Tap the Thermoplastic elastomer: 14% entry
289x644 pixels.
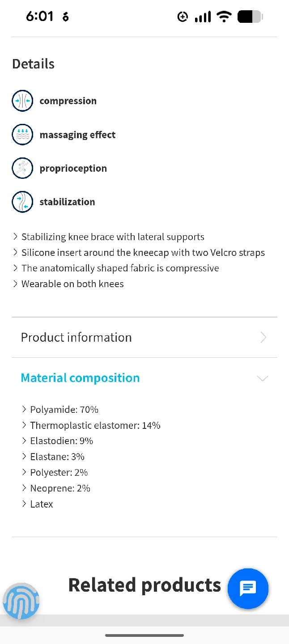coord(95,425)
